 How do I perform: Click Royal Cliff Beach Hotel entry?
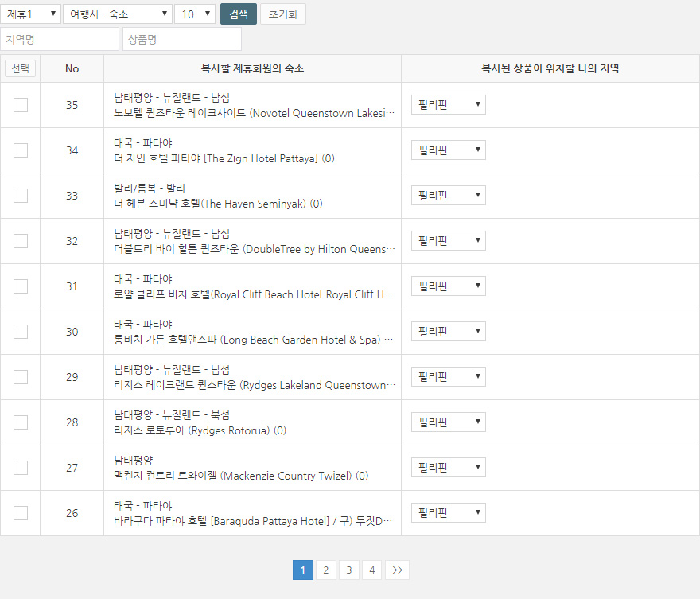click(x=254, y=294)
